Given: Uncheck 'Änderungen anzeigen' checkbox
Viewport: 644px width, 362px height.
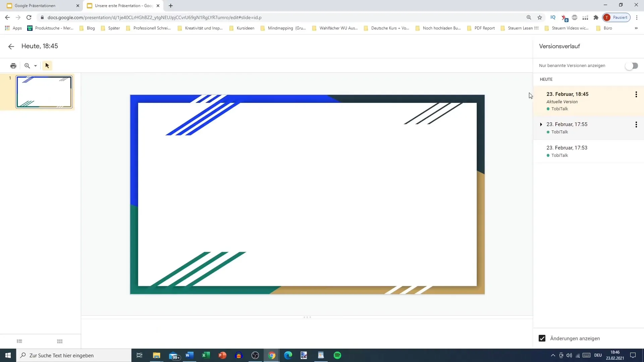Looking at the screenshot, I should (x=542, y=339).
